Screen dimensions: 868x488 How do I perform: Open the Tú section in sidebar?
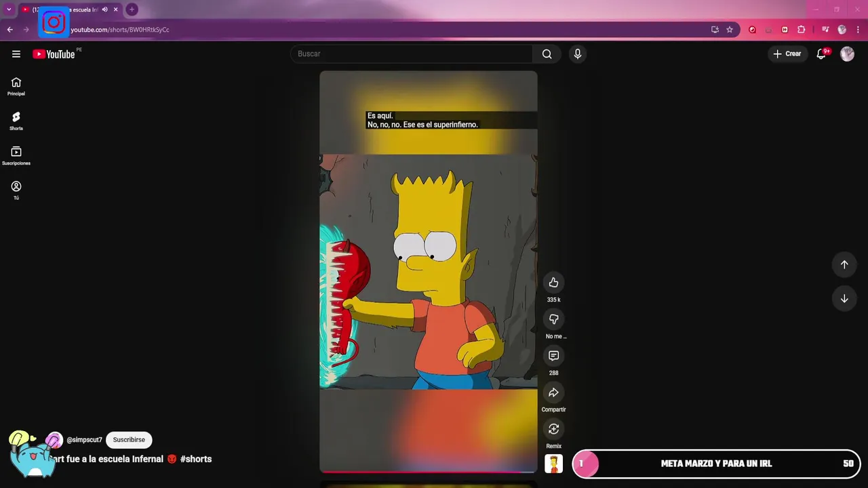pyautogui.click(x=16, y=190)
